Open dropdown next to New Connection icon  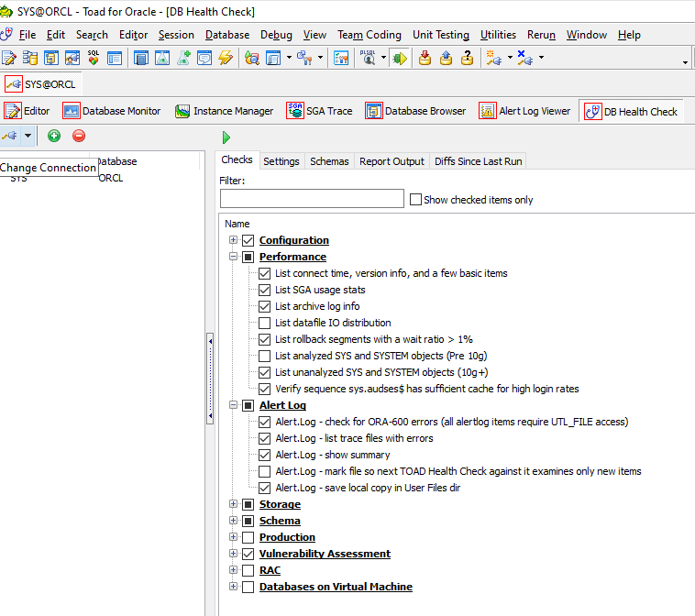[x=510, y=58]
